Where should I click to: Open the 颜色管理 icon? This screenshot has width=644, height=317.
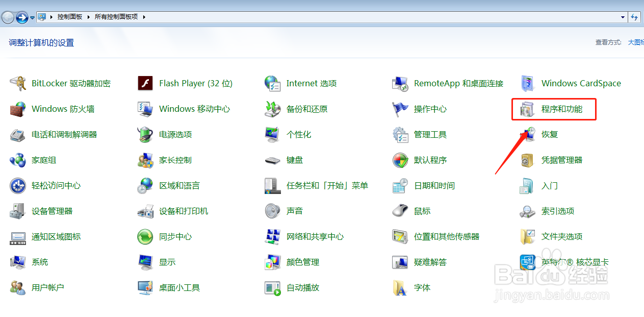(273, 262)
